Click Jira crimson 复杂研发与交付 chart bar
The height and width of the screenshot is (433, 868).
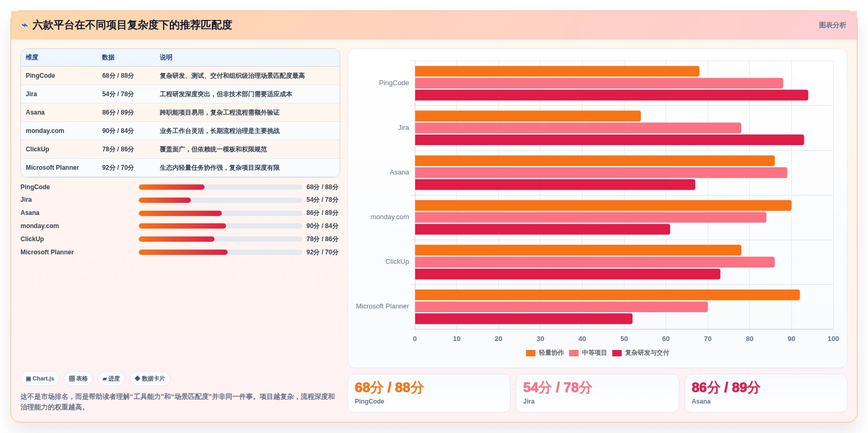pyautogui.click(x=609, y=140)
